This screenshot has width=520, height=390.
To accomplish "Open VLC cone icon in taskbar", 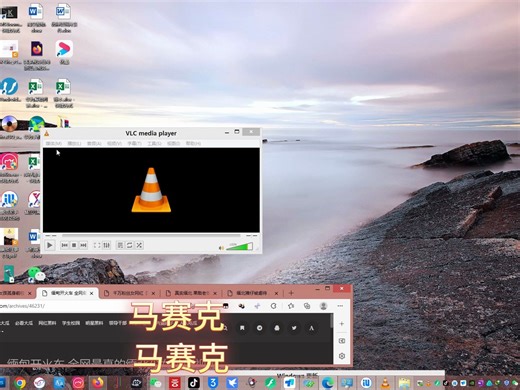I will tap(385, 383).
